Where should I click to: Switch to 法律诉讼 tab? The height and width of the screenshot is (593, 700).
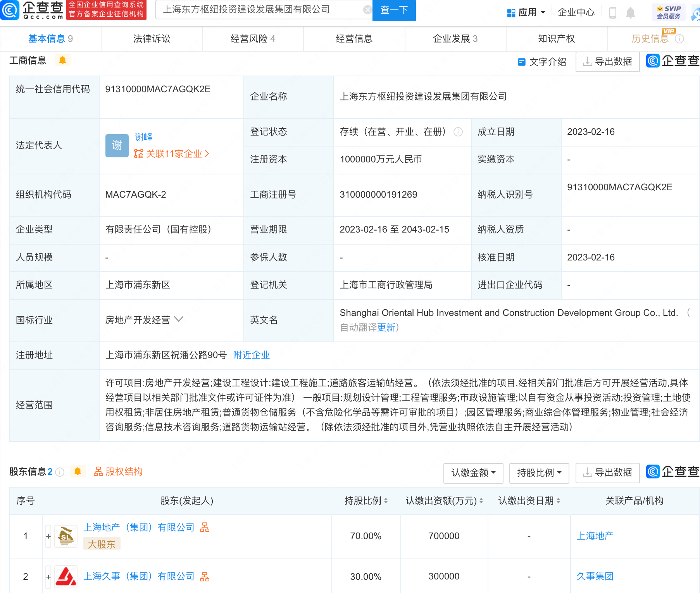pyautogui.click(x=152, y=39)
